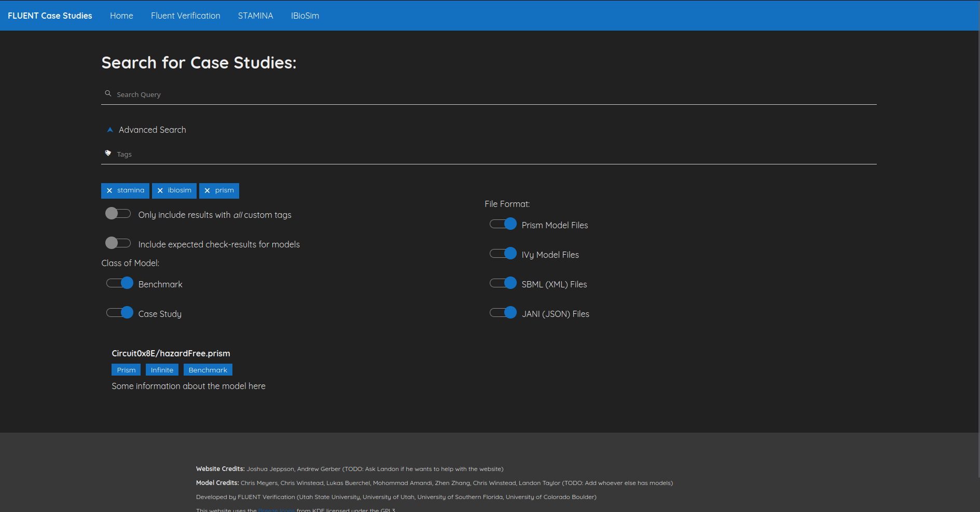The height and width of the screenshot is (512, 980).
Task: Click the 'Model Credits:' footer text
Action: pyautogui.click(x=217, y=483)
